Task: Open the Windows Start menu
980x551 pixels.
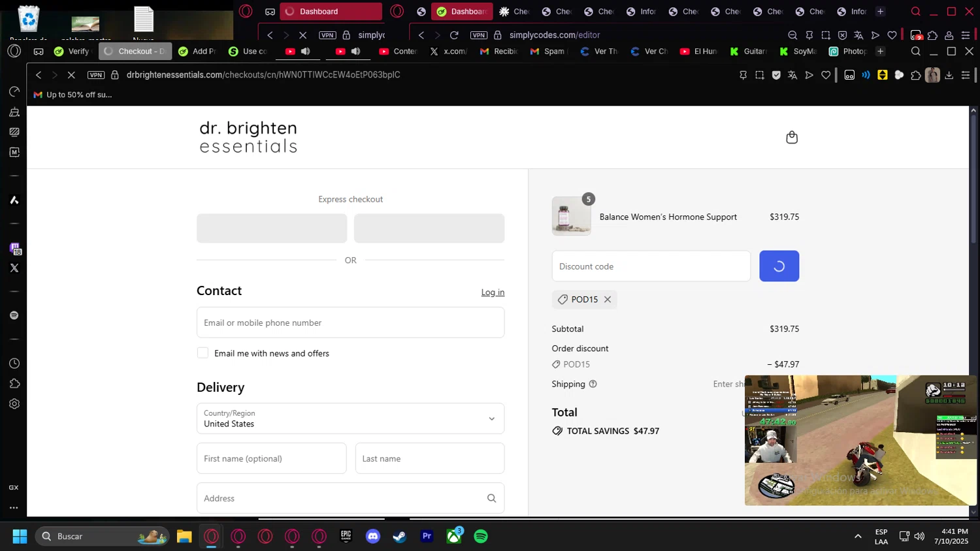Action: pyautogui.click(x=20, y=537)
